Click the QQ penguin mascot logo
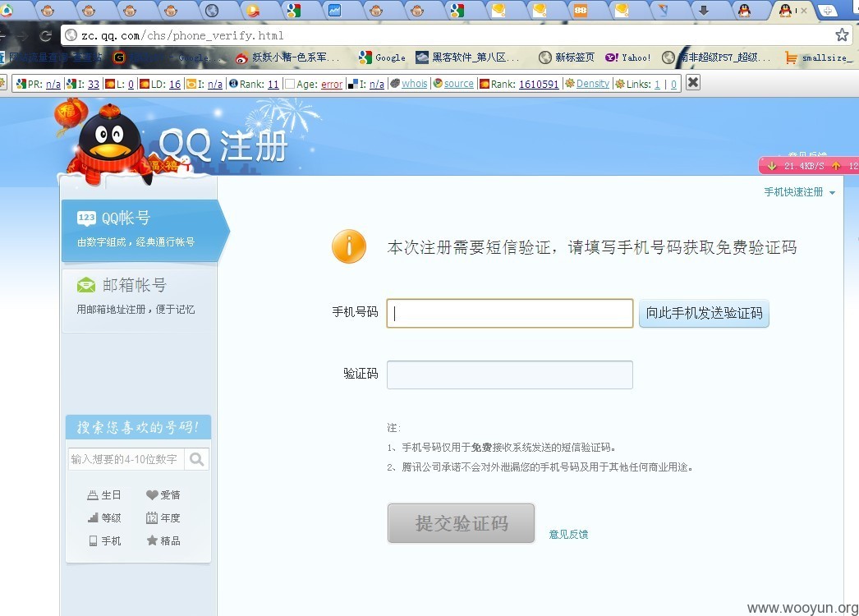 pos(111,144)
